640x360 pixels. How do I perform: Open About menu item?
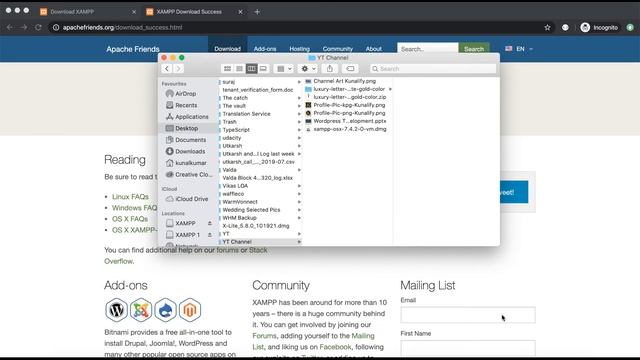373,49
